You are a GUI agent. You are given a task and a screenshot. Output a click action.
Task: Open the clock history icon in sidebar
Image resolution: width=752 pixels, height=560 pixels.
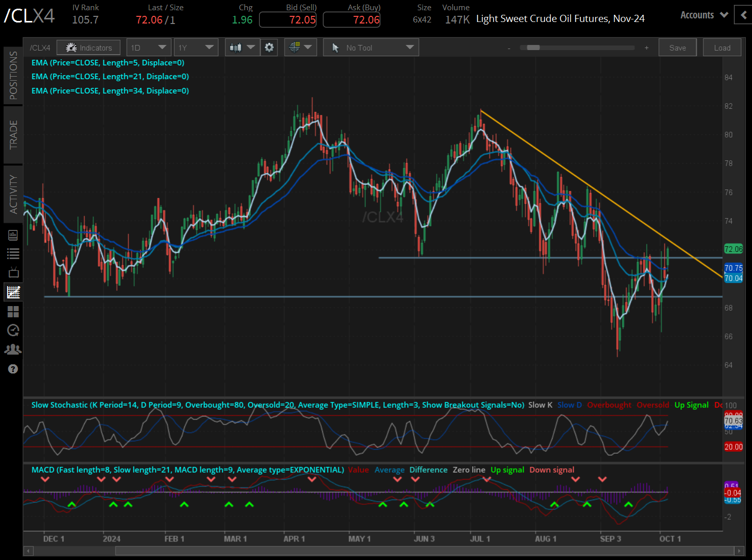13,331
